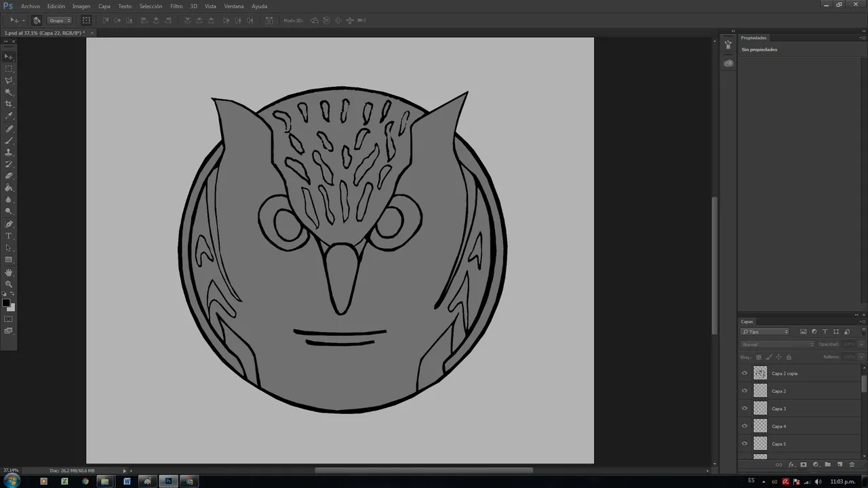Select the Hand tool
Image resolution: width=868 pixels, height=488 pixels.
pyautogui.click(x=9, y=272)
